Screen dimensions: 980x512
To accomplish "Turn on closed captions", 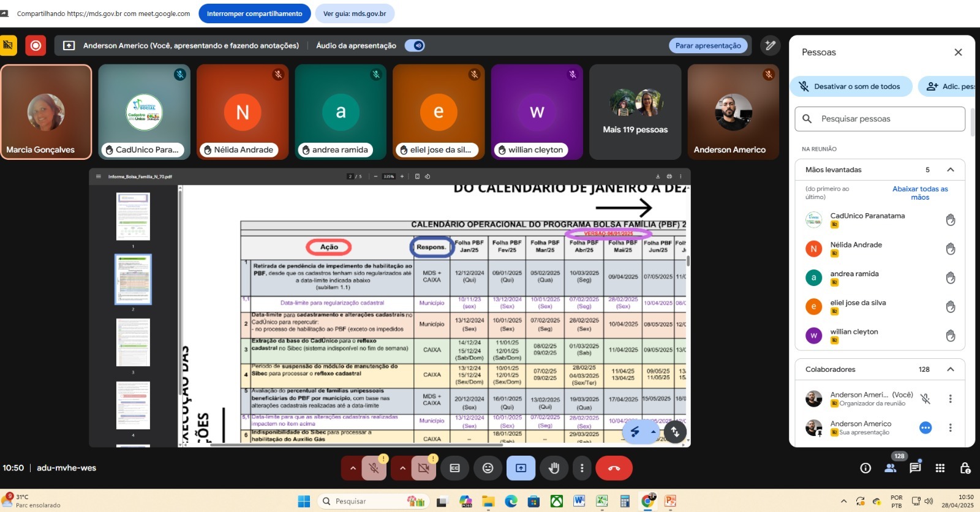I will point(454,468).
